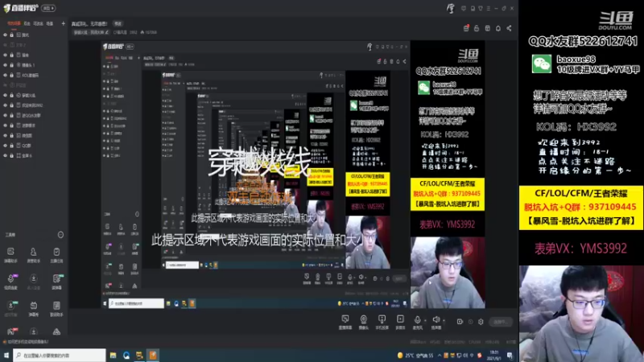Open the 弹幕助手 tool in the toolbox

(10, 255)
